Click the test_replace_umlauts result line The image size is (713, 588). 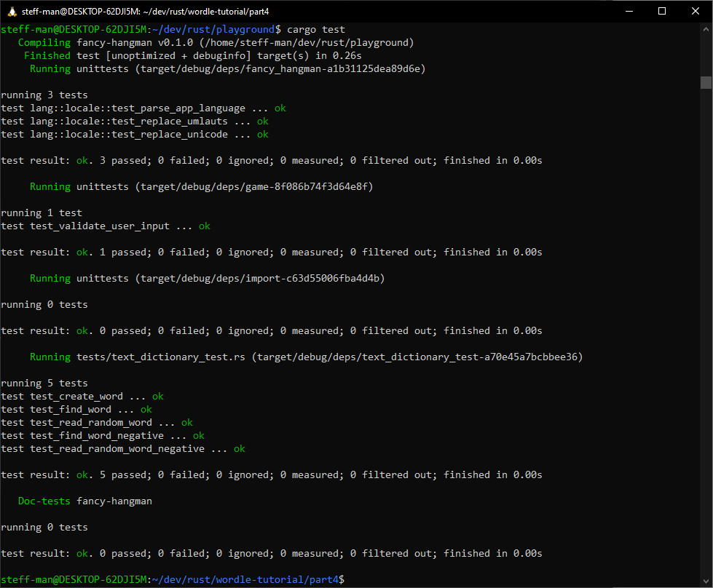click(135, 122)
